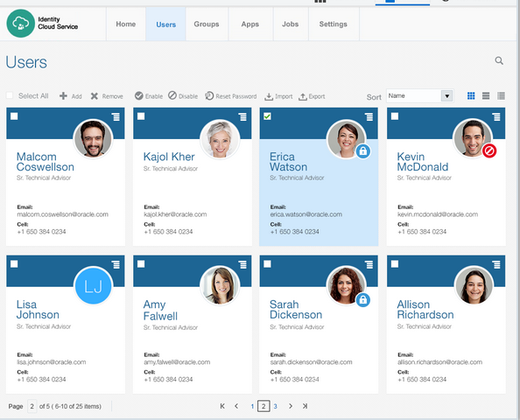Click email kajol.kher@oracle.com
This screenshot has width=520, height=420.
tap(175, 214)
